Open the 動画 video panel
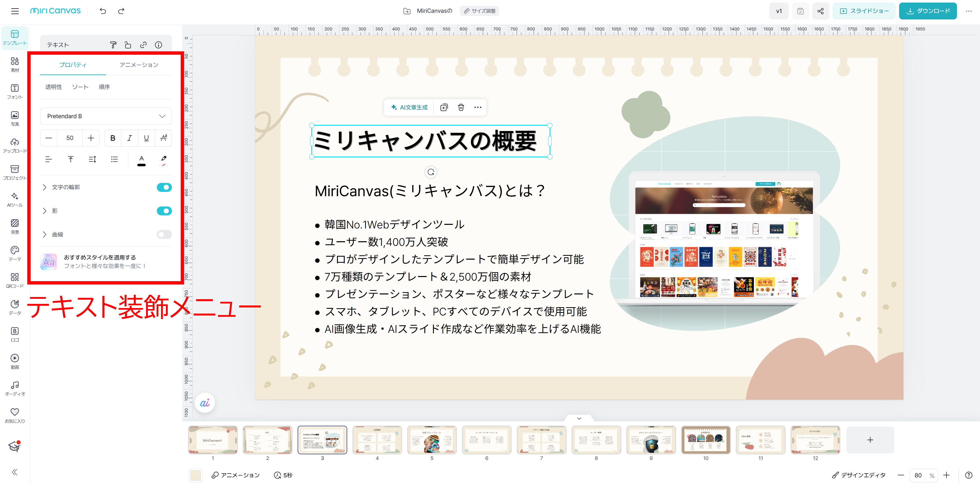 tap(15, 361)
